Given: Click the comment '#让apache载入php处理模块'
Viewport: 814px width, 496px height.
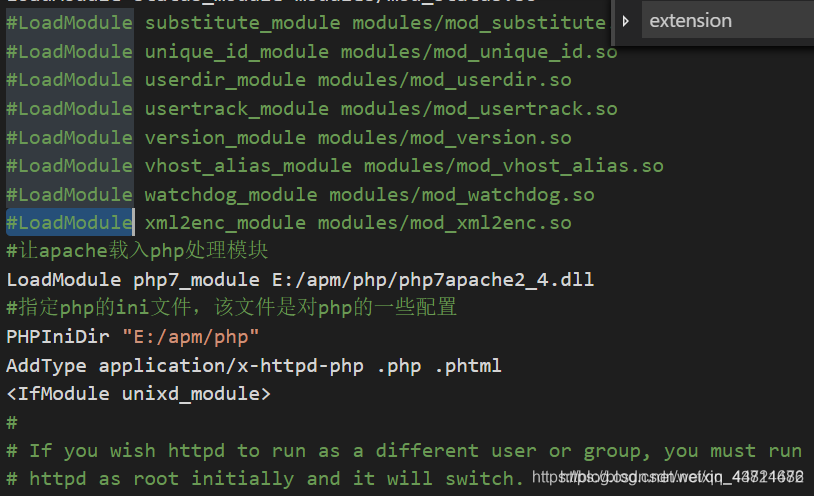Looking at the screenshot, I should pos(137,251).
